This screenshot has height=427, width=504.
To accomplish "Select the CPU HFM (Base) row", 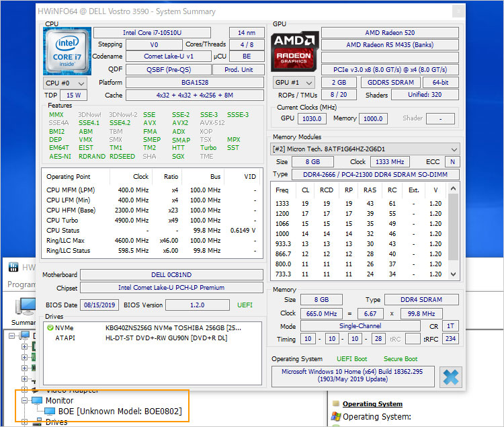I will coord(151,210).
